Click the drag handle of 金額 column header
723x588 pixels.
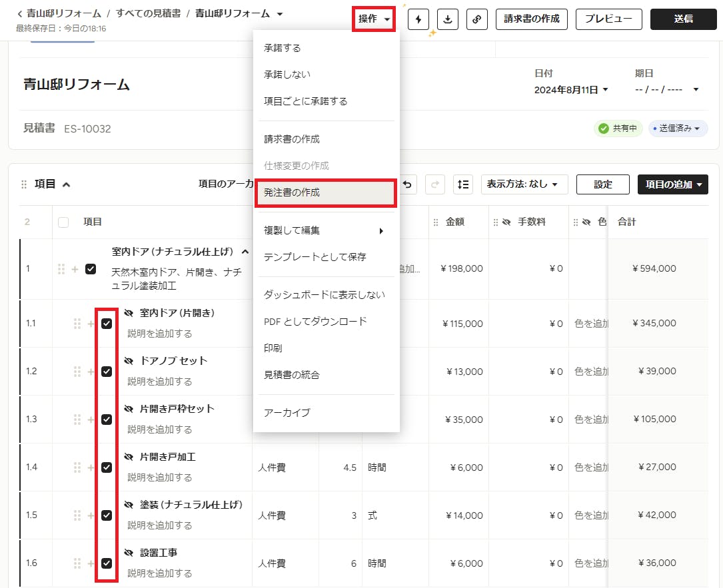point(436,222)
